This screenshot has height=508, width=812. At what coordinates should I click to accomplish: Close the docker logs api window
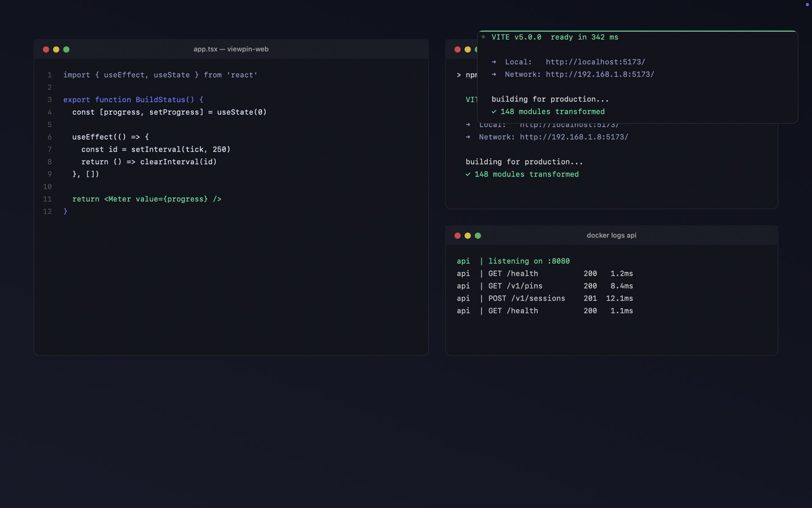(x=457, y=235)
